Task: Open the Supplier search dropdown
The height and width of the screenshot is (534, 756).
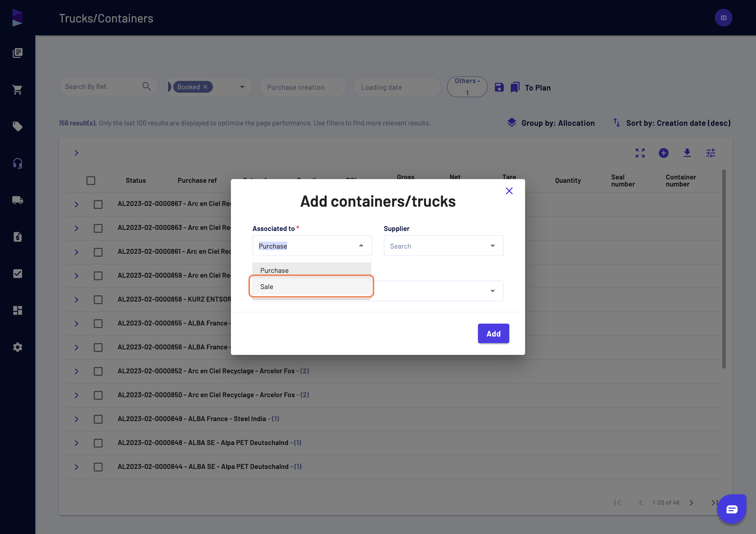Action: point(443,246)
